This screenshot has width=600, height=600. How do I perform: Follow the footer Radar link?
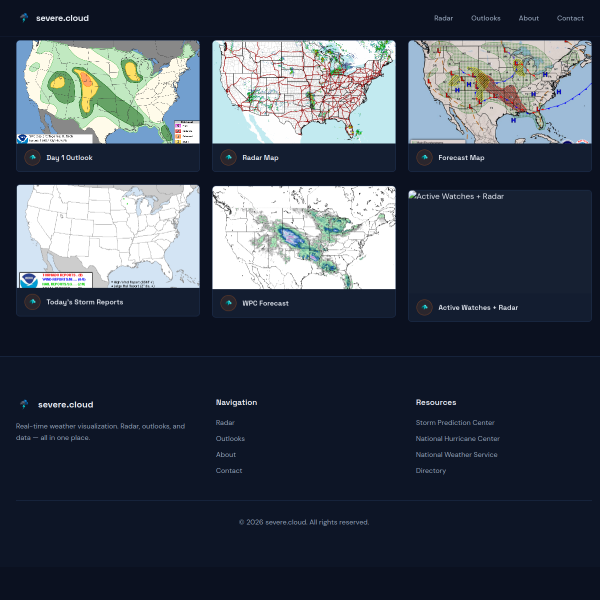pyautogui.click(x=225, y=422)
